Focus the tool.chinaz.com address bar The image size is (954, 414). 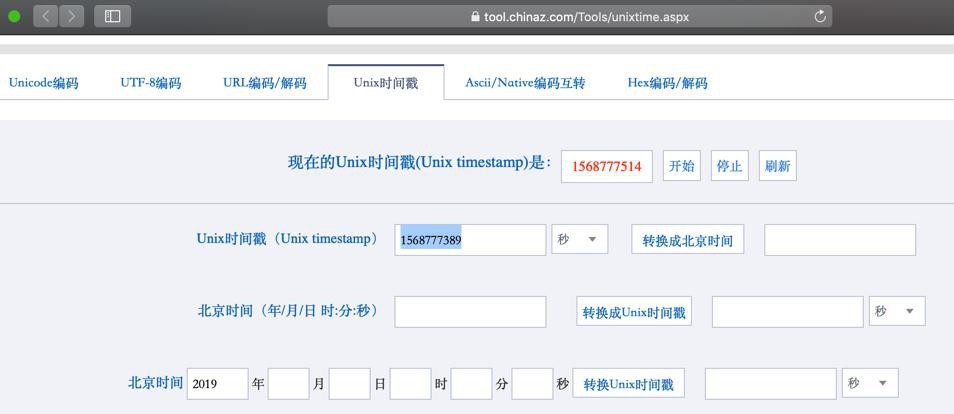click(580, 16)
